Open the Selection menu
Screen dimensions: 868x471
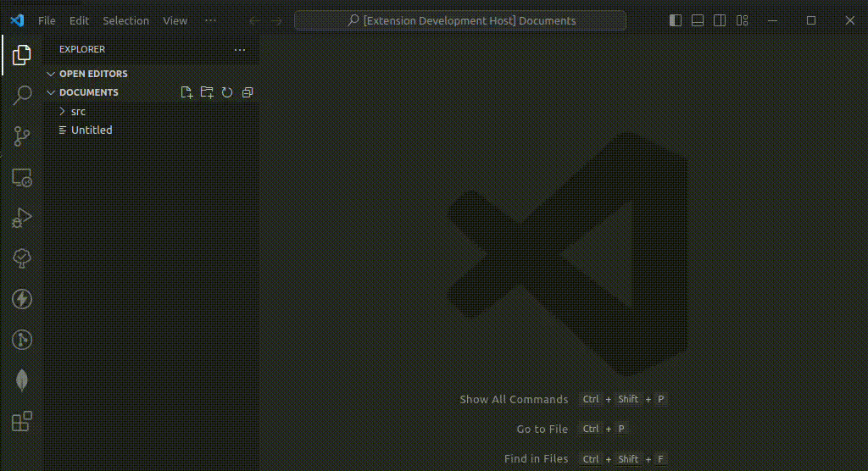coord(125,20)
